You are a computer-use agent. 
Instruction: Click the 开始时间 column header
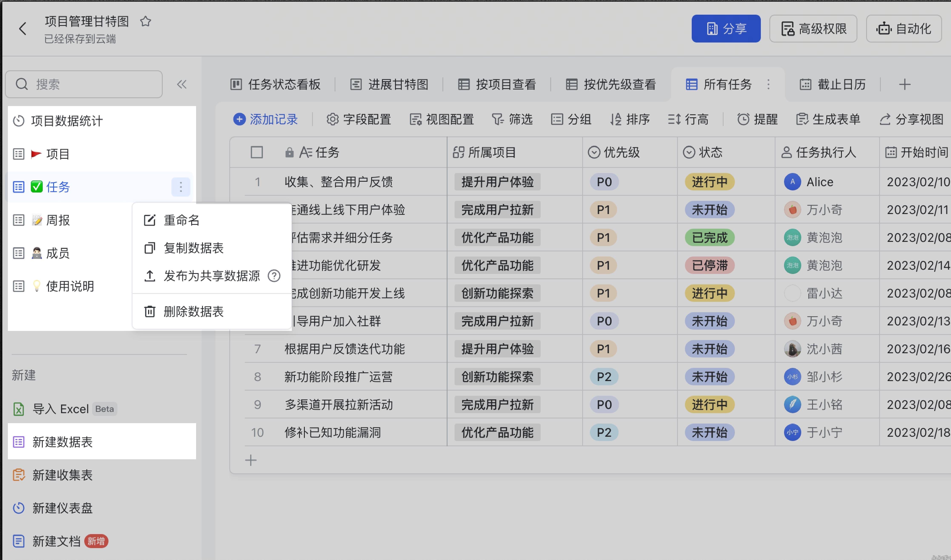tap(915, 152)
